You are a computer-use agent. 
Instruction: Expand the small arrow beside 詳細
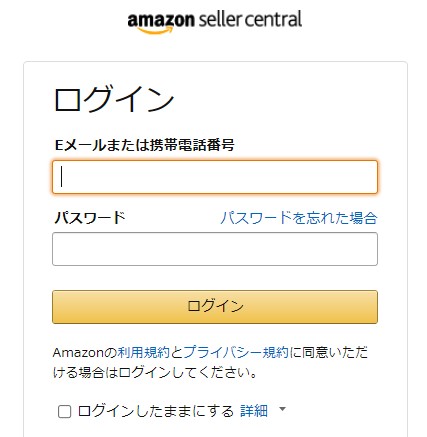click(282, 409)
